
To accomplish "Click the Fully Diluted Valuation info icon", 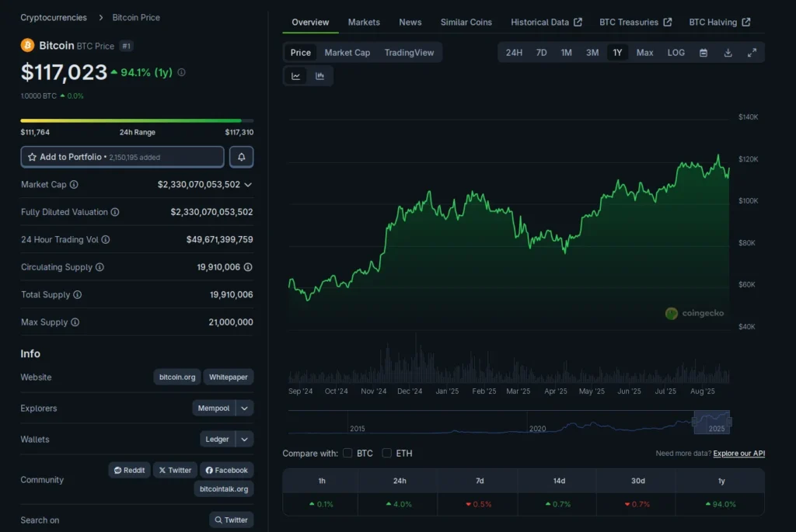I will point(115,212).
